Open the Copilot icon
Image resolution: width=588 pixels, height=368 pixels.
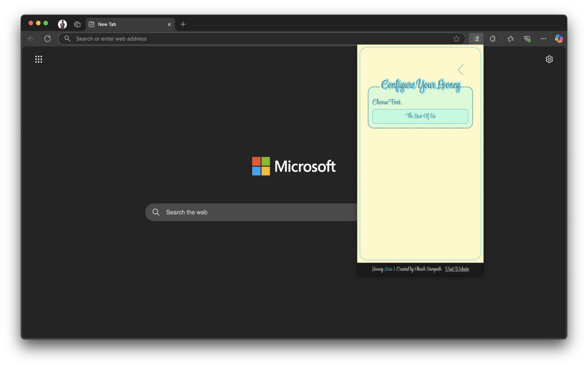pyautogui.click(x=559, y=39)
